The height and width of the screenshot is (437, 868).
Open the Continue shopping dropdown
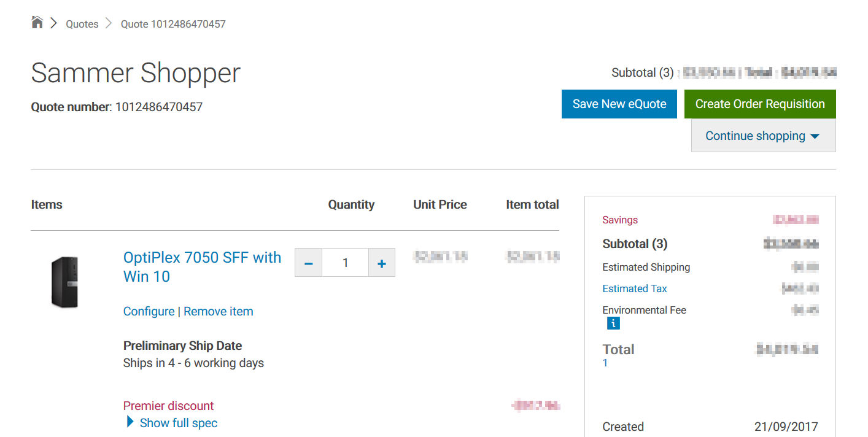[x=763, y=136]
